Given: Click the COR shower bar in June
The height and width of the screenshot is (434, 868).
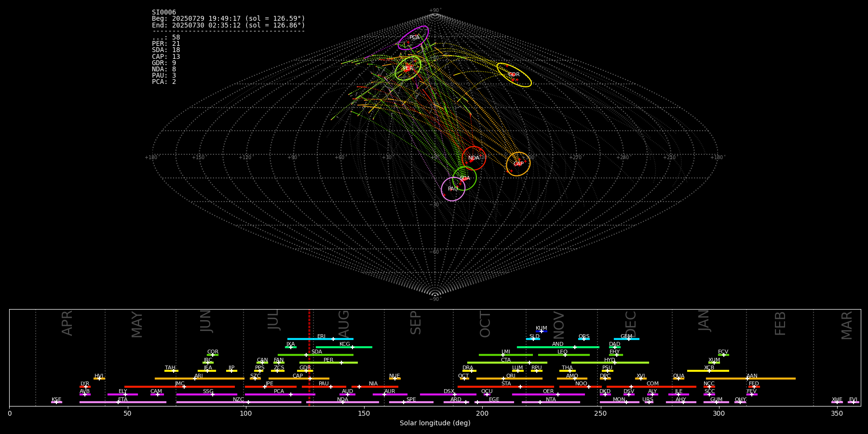Looking at the screenshot, I should tap(213, 355).
